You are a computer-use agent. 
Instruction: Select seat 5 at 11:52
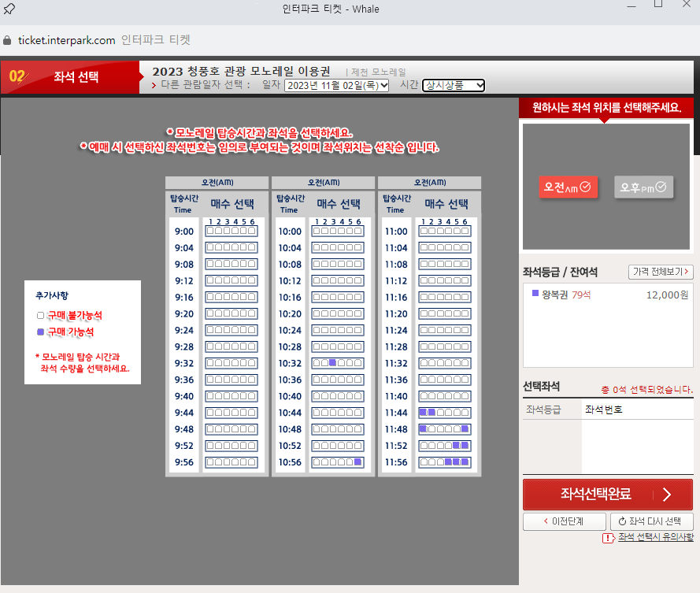pos(456,446)
